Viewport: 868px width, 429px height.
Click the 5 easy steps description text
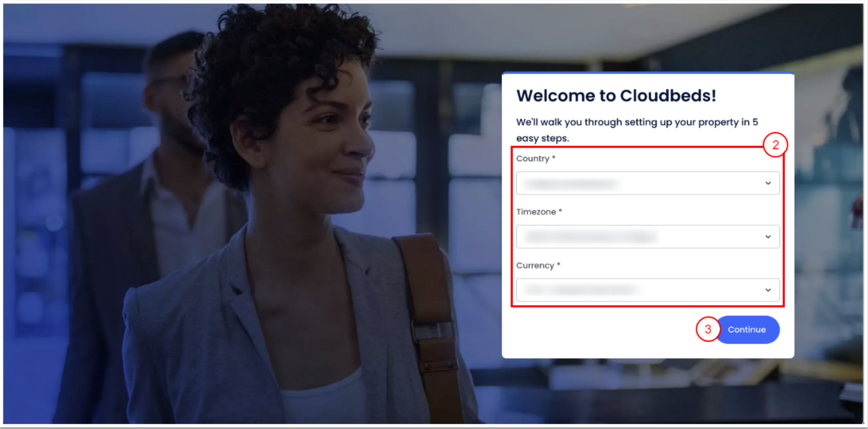click(x=637, y=130)
